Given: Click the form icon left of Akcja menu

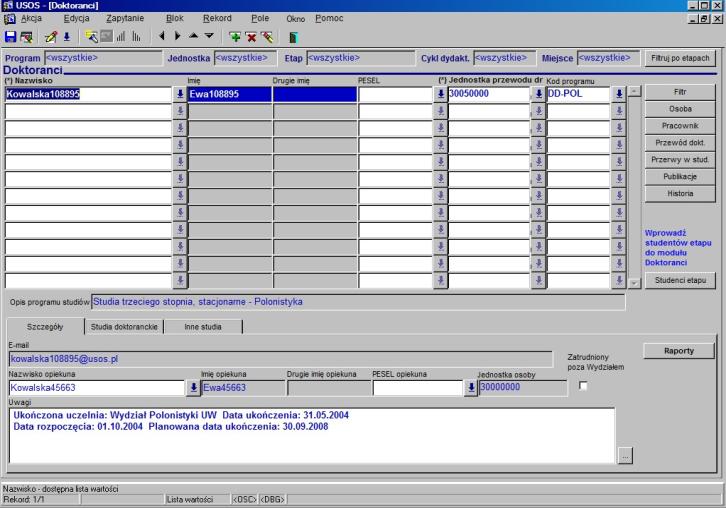Looking at the screenshot, I should pyautogui.click(x=9, y=19).
